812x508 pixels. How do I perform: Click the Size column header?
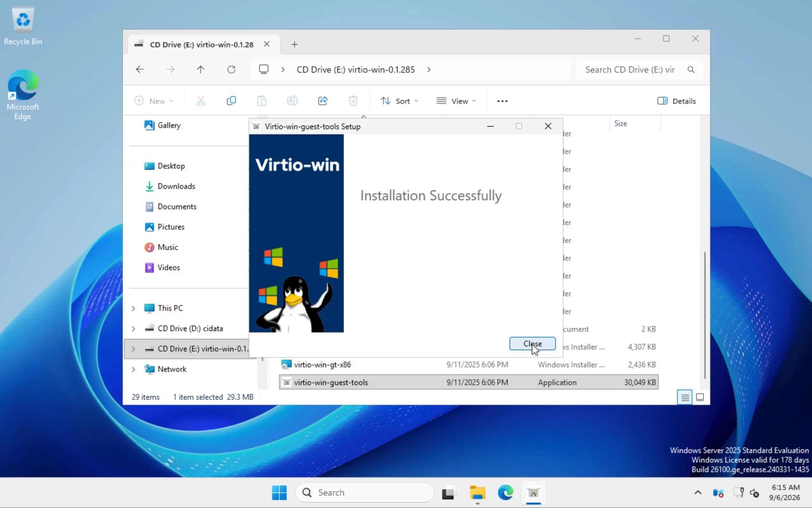point(635,123)
